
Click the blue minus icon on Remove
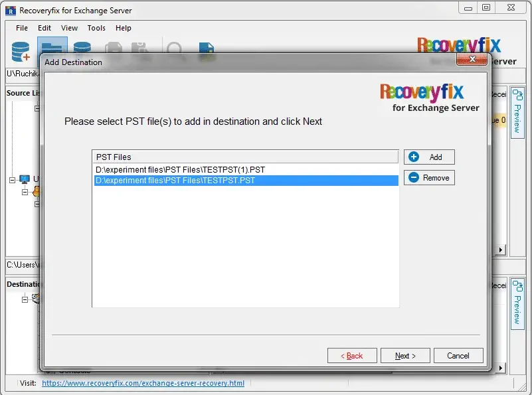tap(414, 178)
